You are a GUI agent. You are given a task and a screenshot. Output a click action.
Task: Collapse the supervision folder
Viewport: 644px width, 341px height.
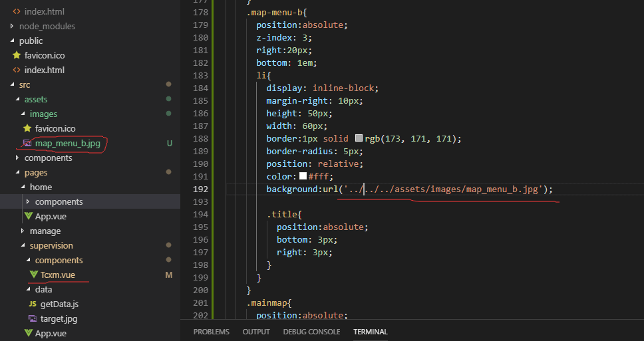(23, 245)
